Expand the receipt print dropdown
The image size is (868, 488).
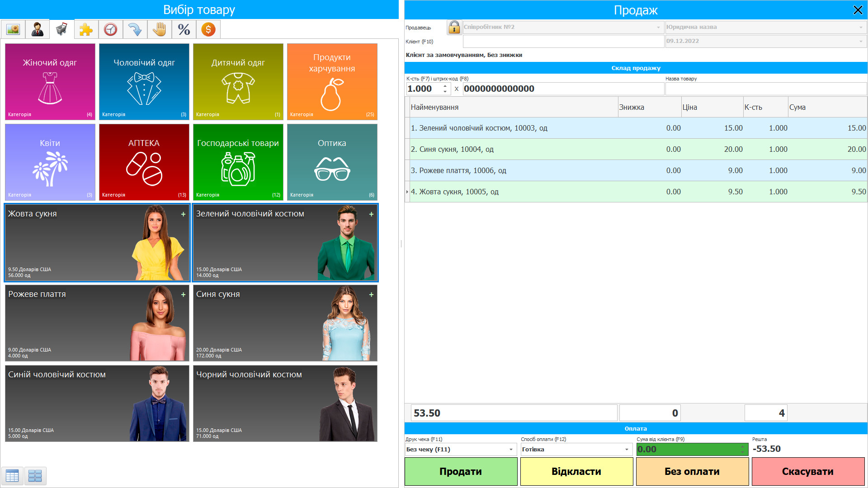pos(511,450)
